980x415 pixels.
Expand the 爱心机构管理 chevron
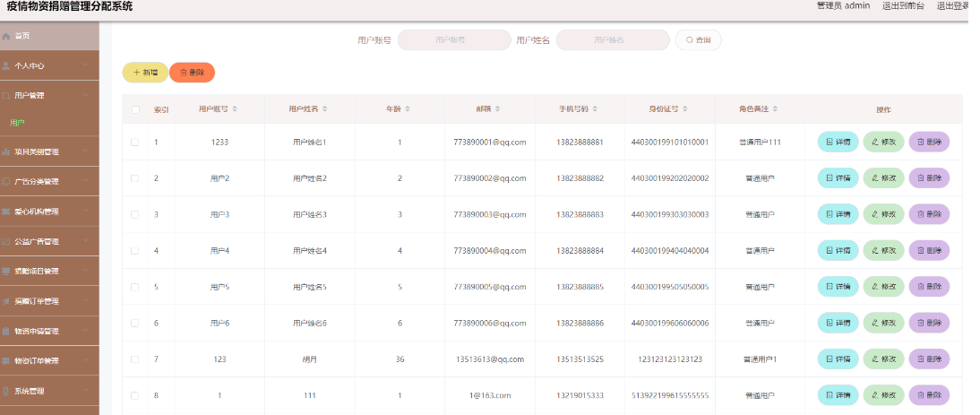[86, 212]
